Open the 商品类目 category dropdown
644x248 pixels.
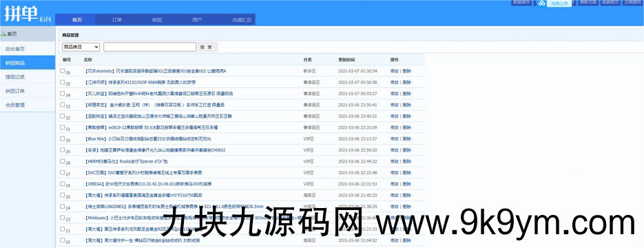tap(81, 48)
